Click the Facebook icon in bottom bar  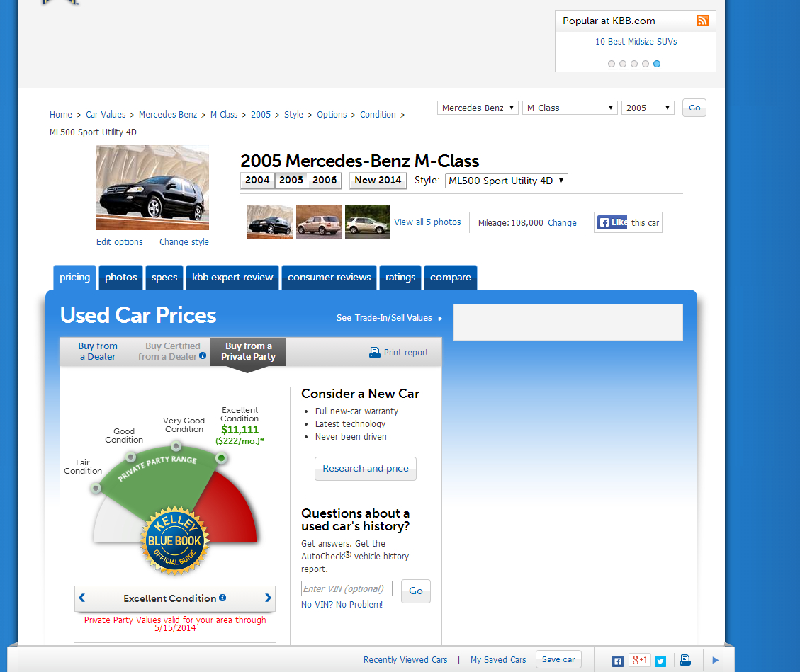618,661
